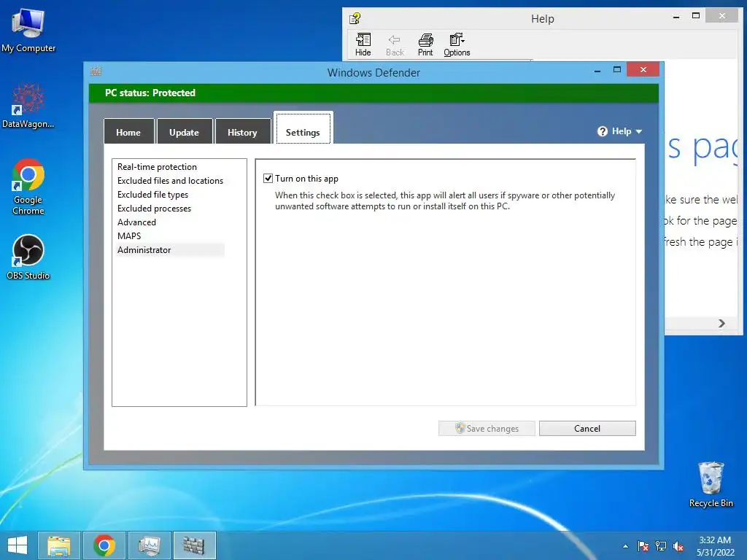Click Help window scroll right arrow
747x560 pixels.
pyautogui.click(x=721, y=323)
